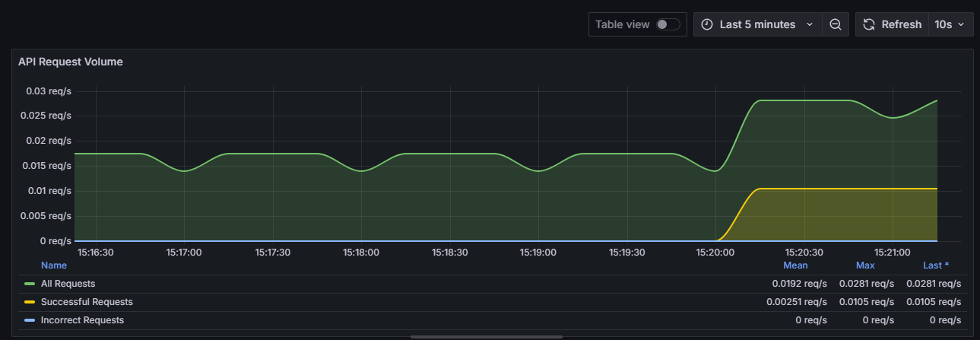The height and width of the screenshot is (340, 980).
Task: Click the horizontal scrollbar at panel bottom
Action: click(x=487, y=336)
